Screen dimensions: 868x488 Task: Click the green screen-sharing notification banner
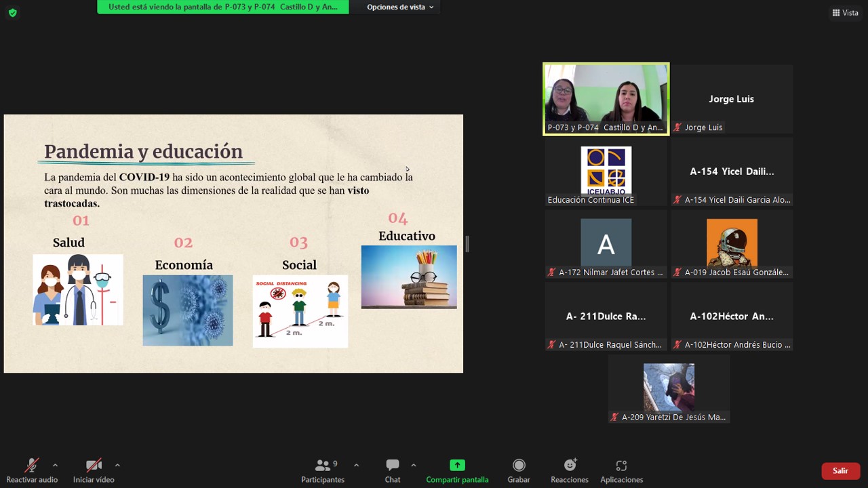coord(223,7)
